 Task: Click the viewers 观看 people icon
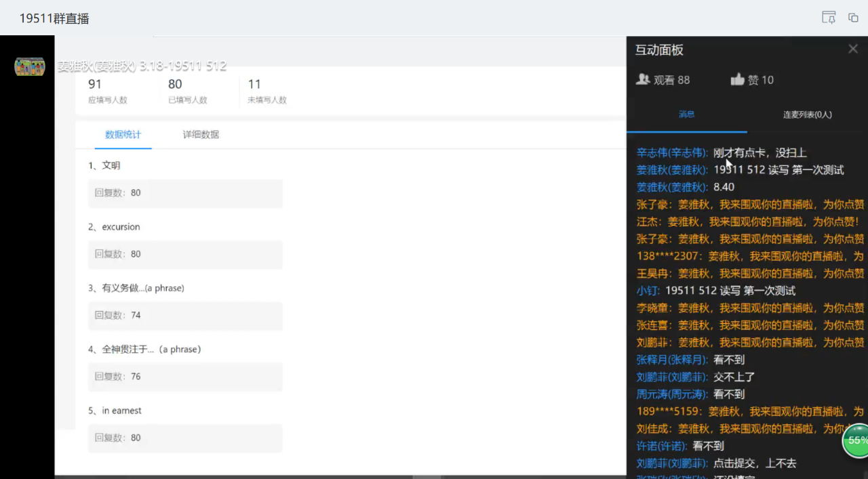643,80
